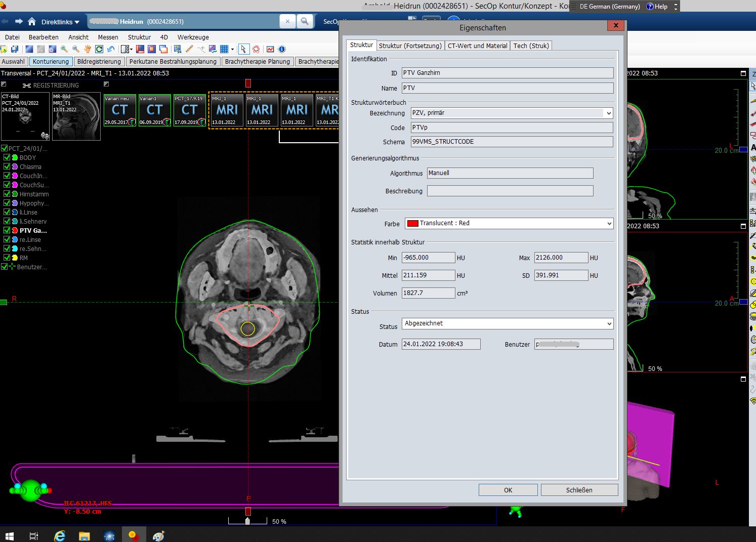Select the ruler measurement tool
The width and height of the screenshot is (756, 542).
coord(189,49)
